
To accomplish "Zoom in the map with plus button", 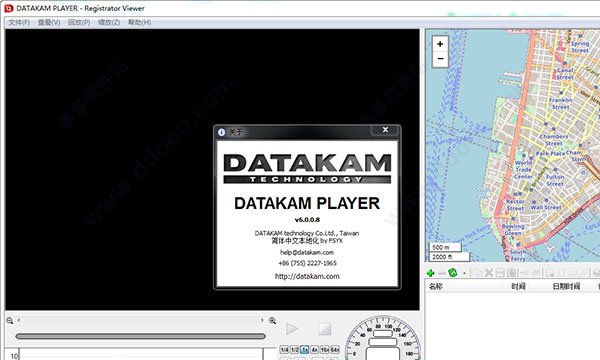I will coord(440,44).
